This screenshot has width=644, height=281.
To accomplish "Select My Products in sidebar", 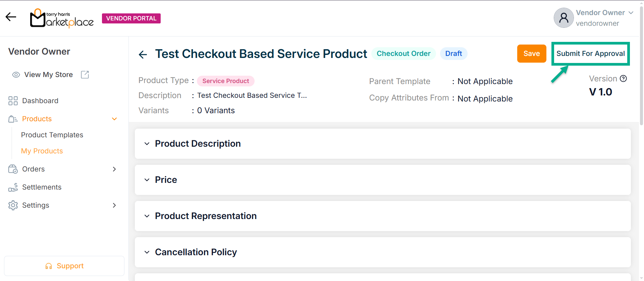I will click(x=42, y=151).
